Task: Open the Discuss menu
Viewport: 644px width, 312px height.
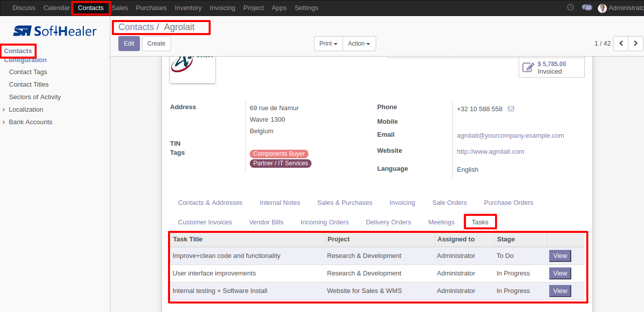Action: click(x=24, y=8)
